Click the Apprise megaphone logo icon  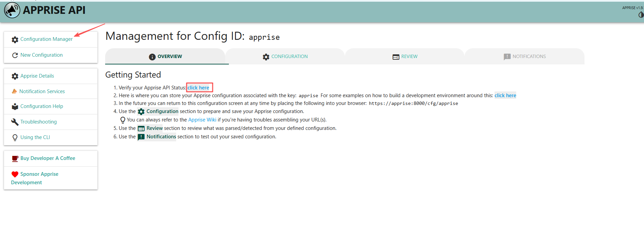coord(12,10)
